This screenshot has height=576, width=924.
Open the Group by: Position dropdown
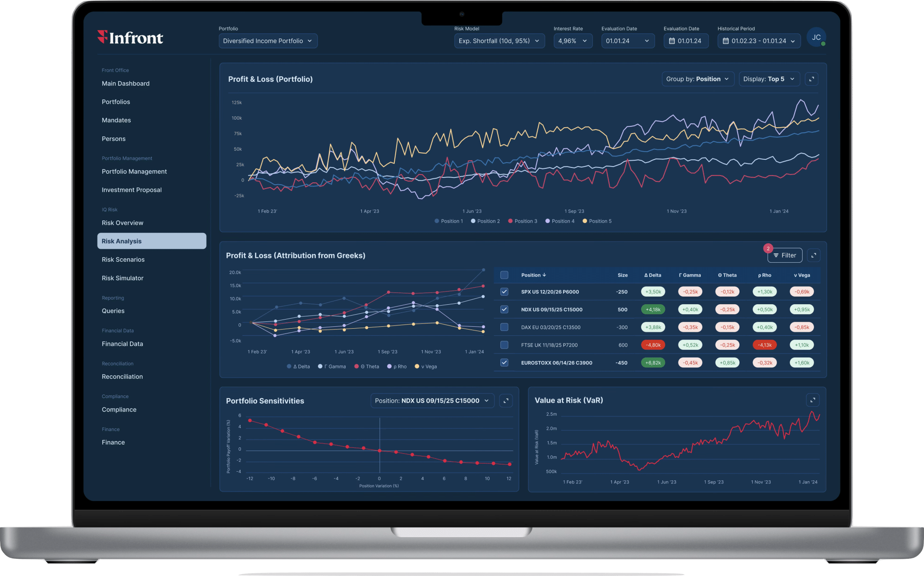click(x=698, y=79)
